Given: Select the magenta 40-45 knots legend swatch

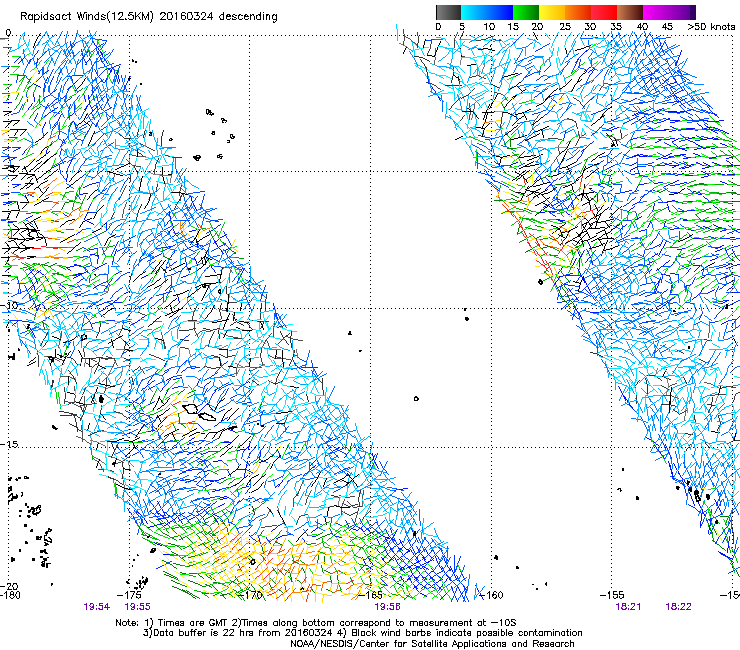Looking at the screenshot, I should click(x=656, y=12).
